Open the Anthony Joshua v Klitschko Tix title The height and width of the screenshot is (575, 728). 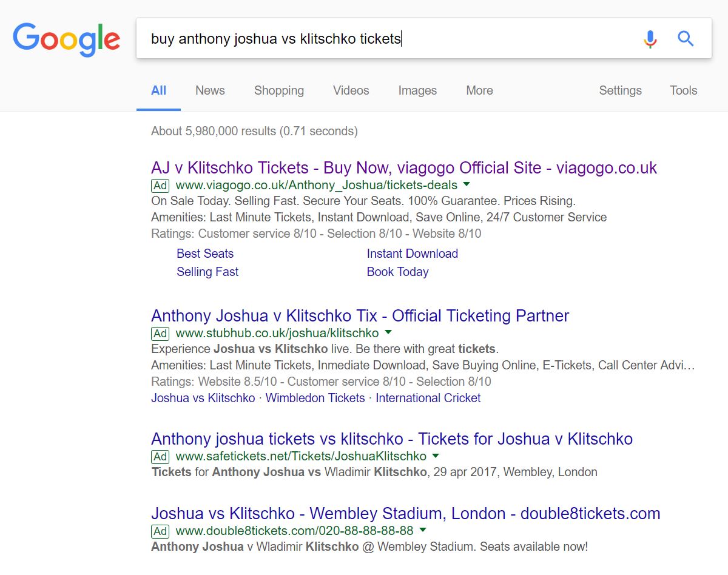point(360,316)
